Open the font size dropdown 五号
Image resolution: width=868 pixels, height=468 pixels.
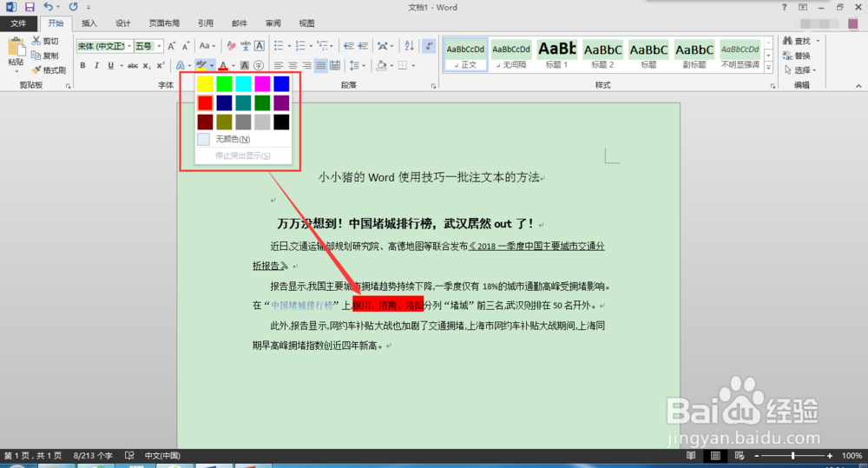pyautogui.click(x=159, y=46)
